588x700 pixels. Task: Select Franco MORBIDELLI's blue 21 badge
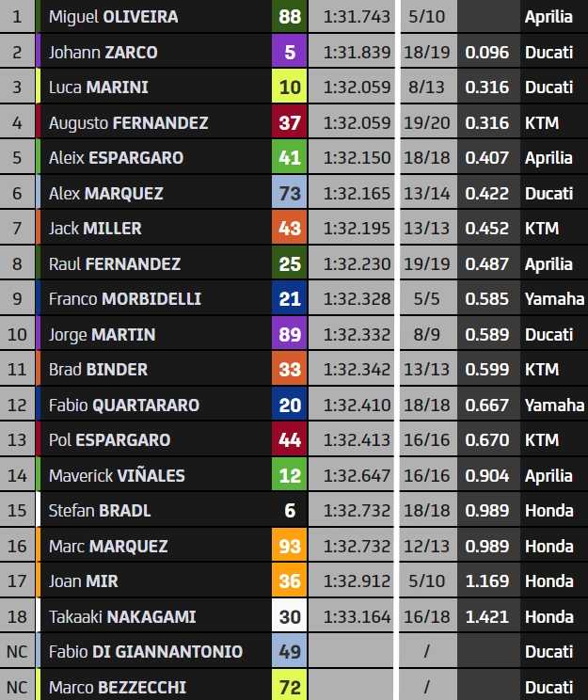(x=290, y=298)
